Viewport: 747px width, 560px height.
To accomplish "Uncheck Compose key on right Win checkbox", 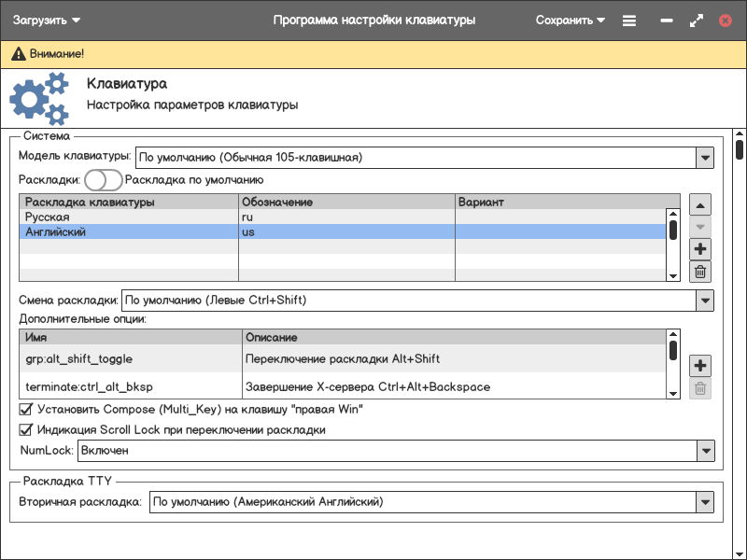I will click(26, 409).
